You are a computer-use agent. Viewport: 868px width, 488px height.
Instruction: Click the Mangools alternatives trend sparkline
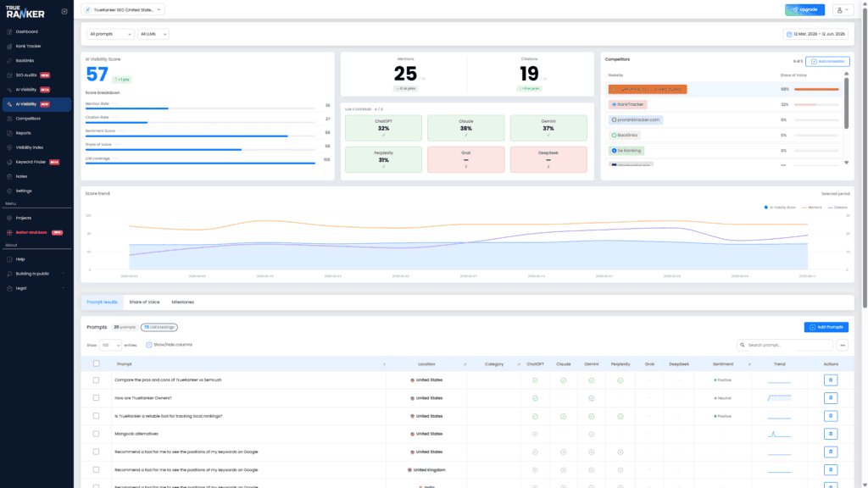[x=779, y=435]
